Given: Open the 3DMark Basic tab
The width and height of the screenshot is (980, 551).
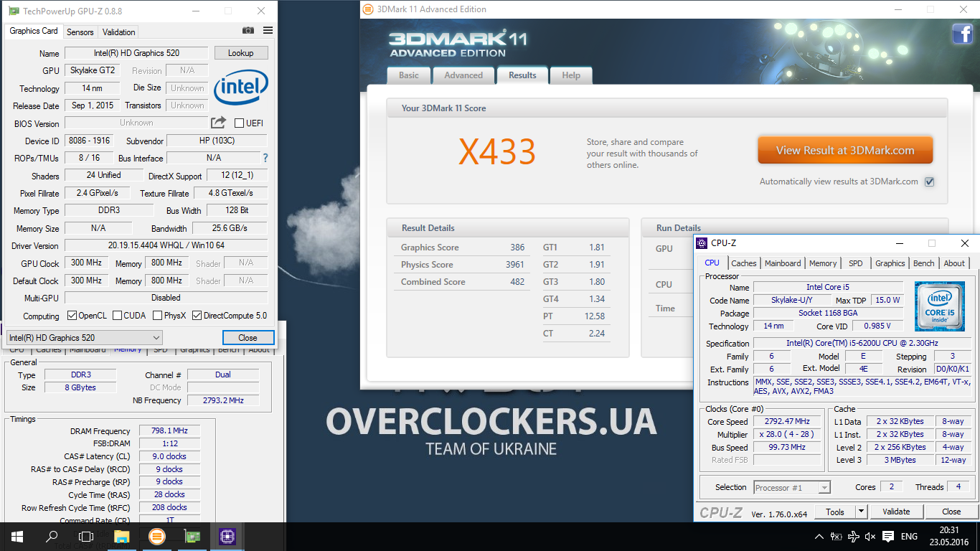Looking at the screenshot, I should [x=409, y=75].
